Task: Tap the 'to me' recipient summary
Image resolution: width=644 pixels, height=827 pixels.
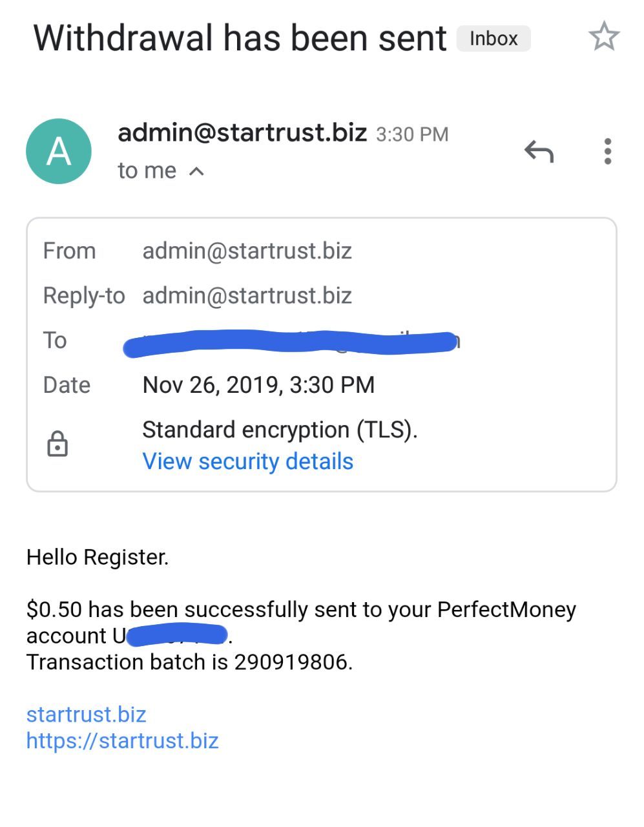Action: (x=147, y=171)
